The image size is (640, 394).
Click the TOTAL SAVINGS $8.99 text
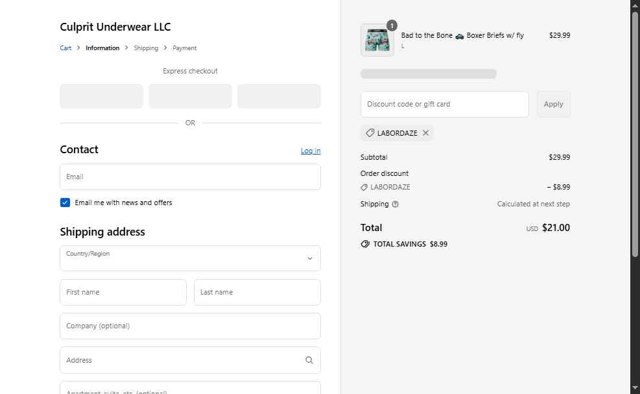[410, 244]
